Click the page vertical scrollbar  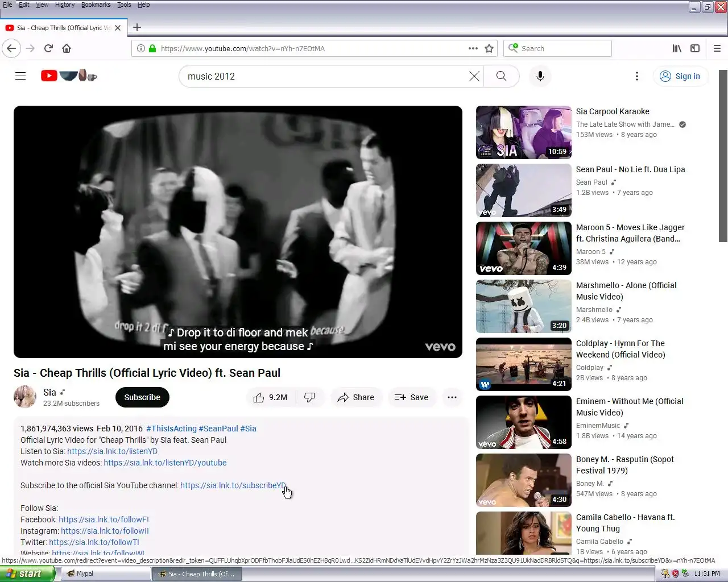coord(723,156)
